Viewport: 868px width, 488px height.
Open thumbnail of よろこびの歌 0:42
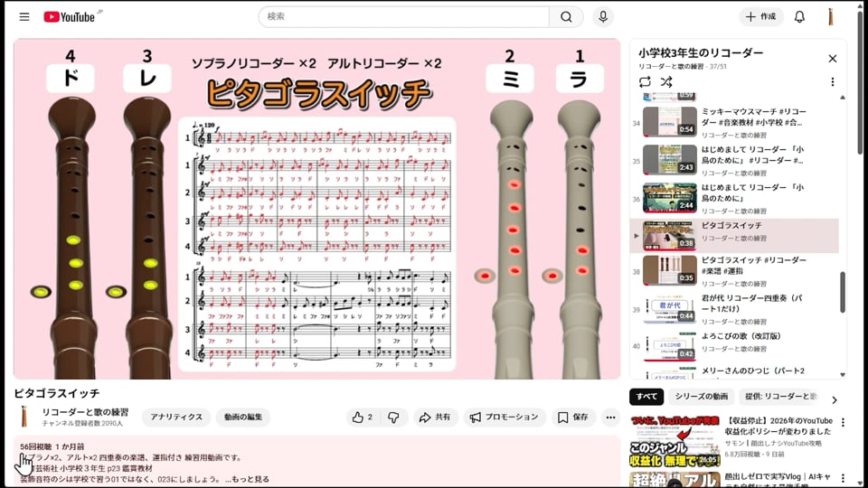pyautogui.click(x=669, y=346)
